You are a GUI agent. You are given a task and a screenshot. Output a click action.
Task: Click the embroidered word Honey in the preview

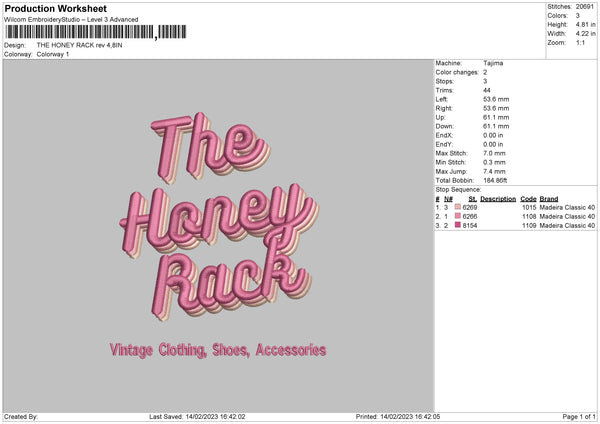219,220
